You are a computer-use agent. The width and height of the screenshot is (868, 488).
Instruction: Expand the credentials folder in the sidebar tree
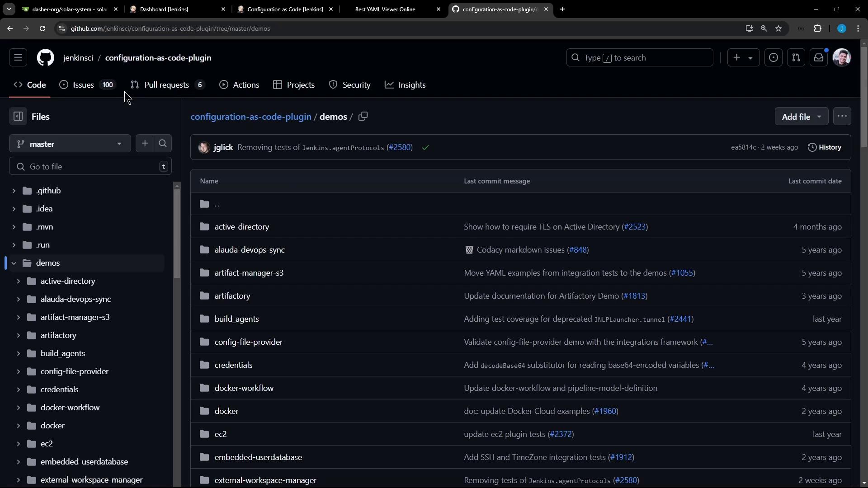coord(19,389)
